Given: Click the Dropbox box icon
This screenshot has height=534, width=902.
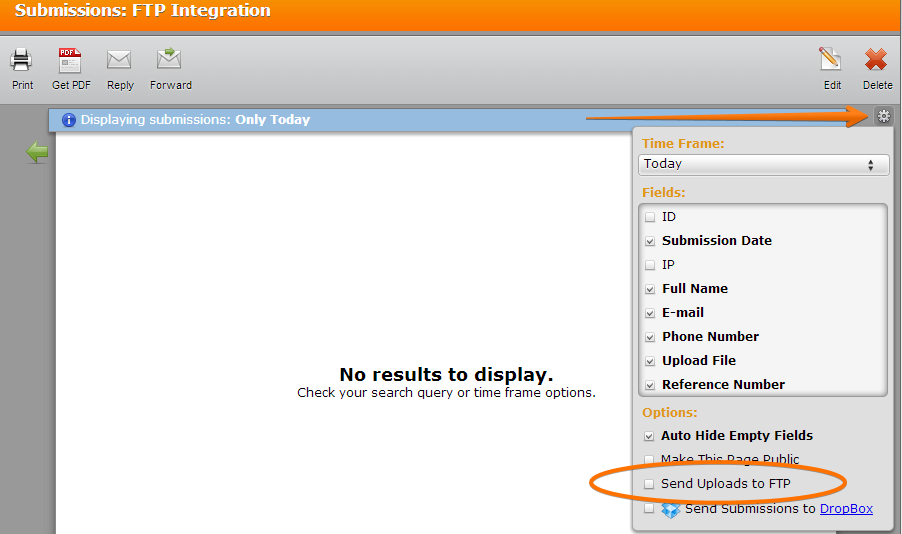Looking at the screenshot, I should 670,509.
